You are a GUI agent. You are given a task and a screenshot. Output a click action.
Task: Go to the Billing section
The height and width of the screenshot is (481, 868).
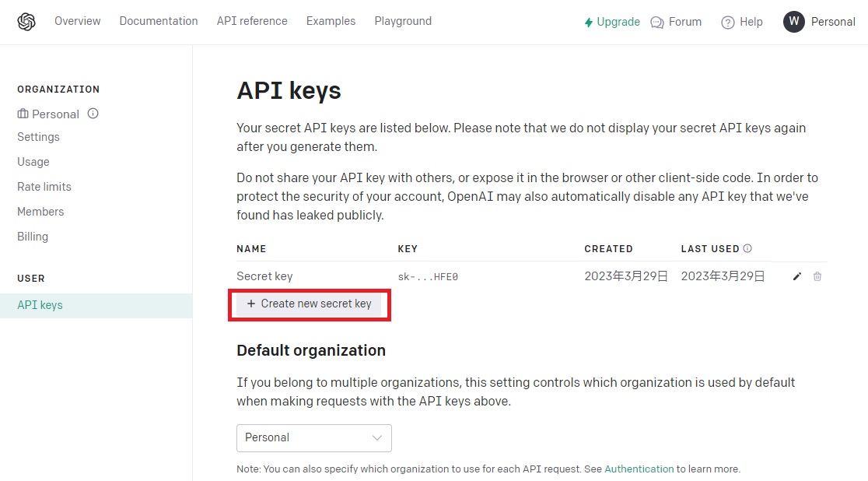(33, 236)
